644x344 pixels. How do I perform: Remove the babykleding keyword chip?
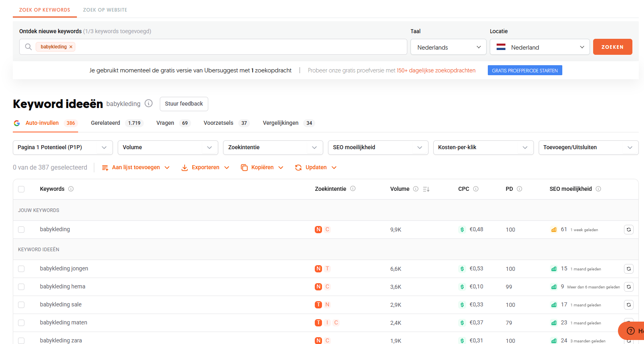[x=71, y=47]
